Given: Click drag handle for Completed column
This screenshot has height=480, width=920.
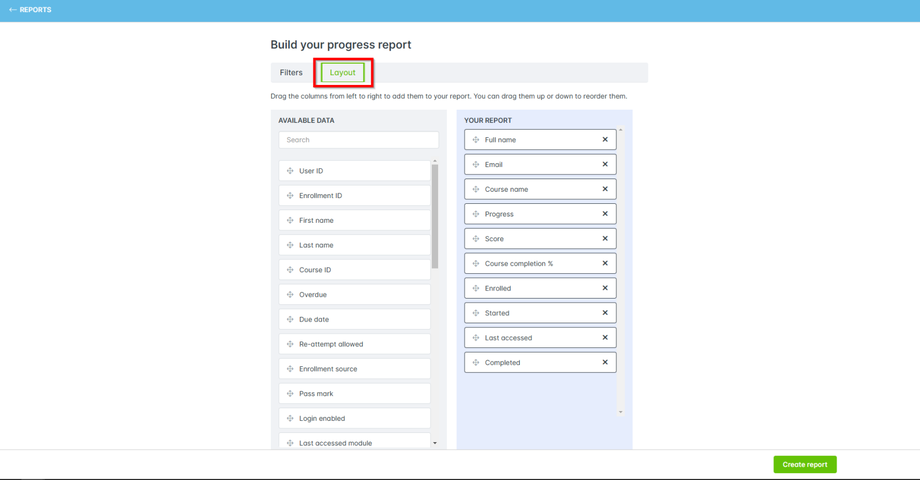Looking at the screenshot, I should click(x=476, y=363).
